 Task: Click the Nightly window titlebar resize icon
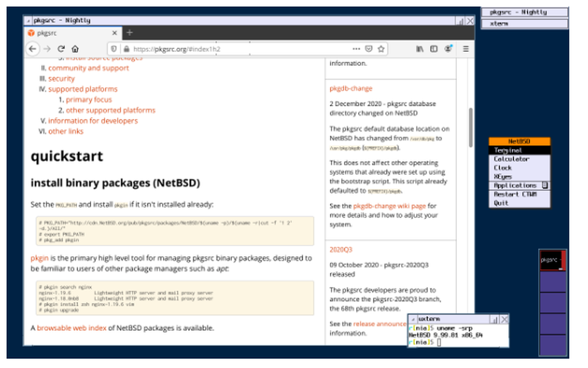[460, 21]
